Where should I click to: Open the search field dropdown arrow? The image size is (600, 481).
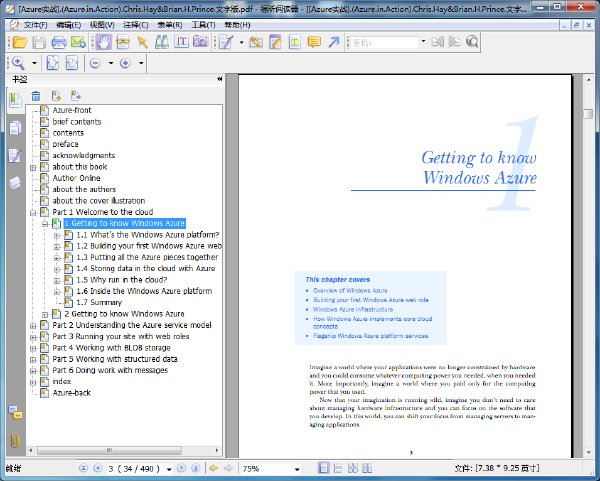click(423, 42)
